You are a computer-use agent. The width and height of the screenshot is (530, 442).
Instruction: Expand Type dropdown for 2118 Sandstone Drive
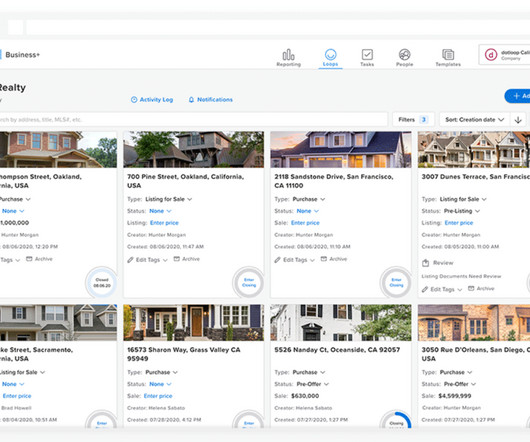pyautogui.click(x=309, y=199)
